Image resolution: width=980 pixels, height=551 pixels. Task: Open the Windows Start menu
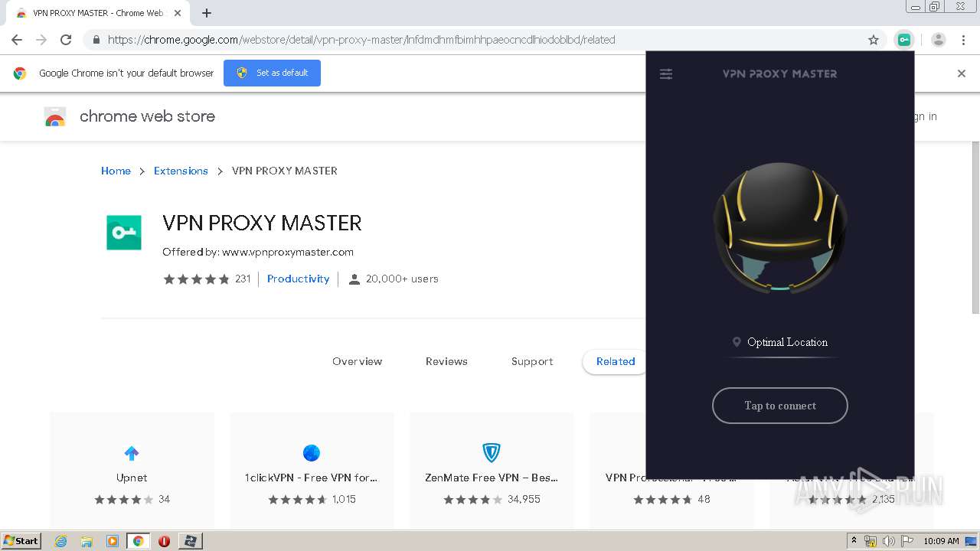21,540
